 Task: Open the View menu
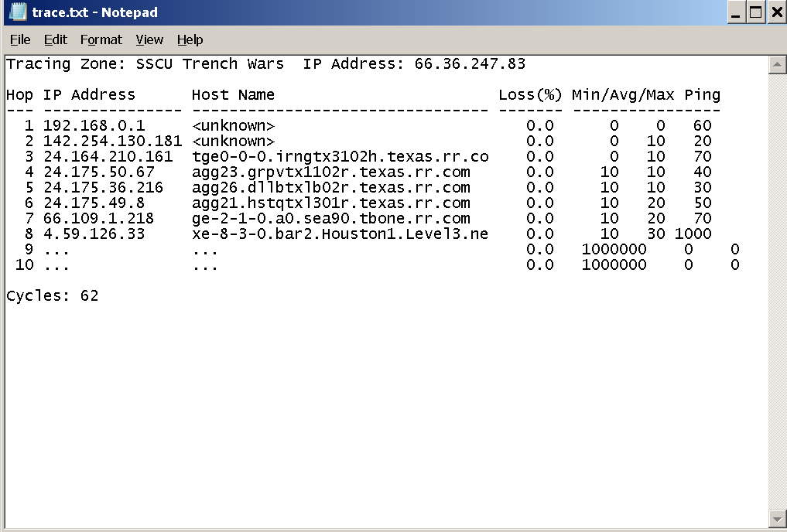point(149,39)
